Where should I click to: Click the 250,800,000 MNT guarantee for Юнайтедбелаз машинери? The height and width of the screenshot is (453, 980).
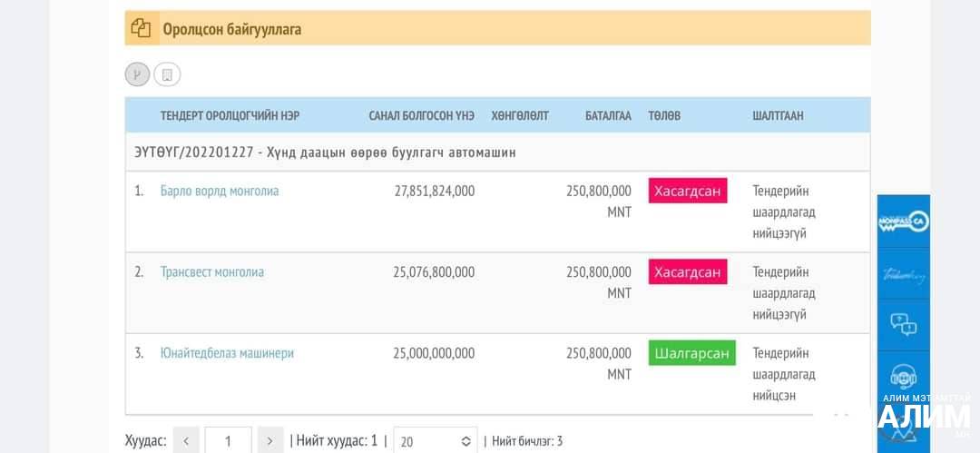(599, 363)
